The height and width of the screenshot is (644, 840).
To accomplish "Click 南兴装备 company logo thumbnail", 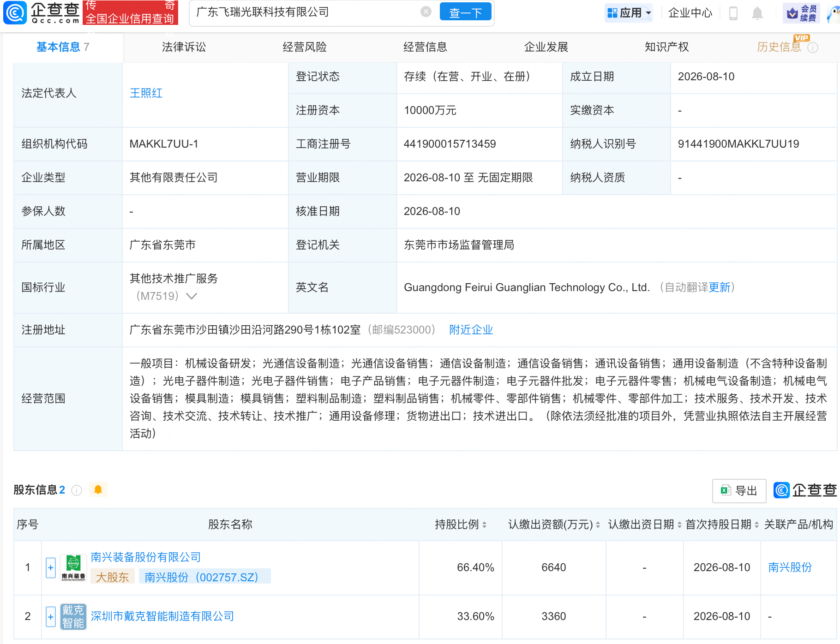I will (x=73, y=568).
